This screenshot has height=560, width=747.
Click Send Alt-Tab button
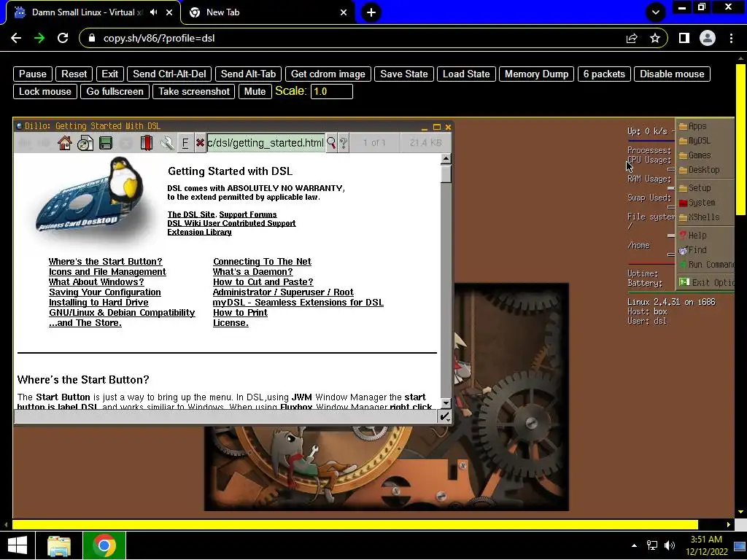pyautogui.click(x=248, y=74)
